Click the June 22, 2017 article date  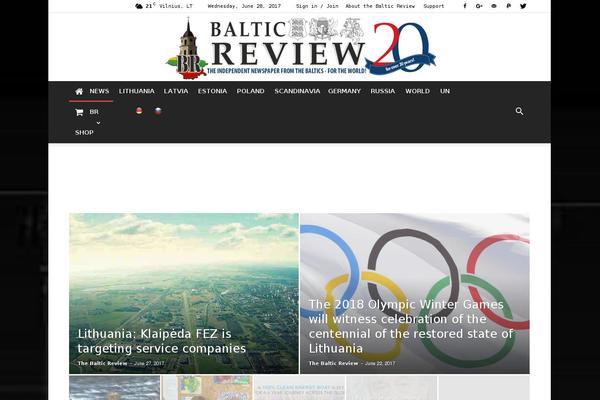[380, 363]
